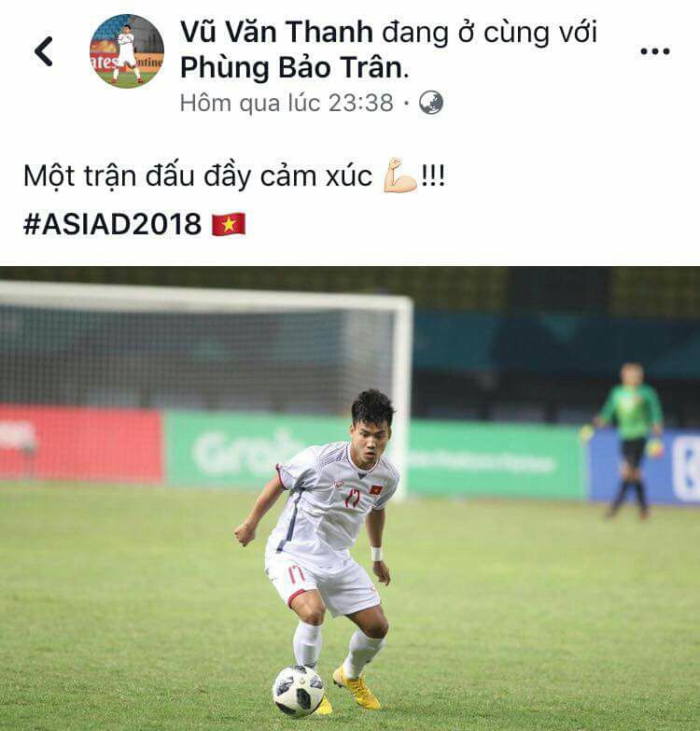Tap the red advertising board in photo
Screen dimensions: 700x731
click(x=81, y=443)
